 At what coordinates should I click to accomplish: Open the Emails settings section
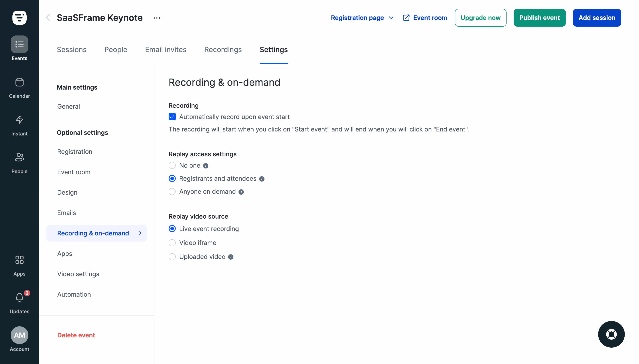tap(66, 213)
